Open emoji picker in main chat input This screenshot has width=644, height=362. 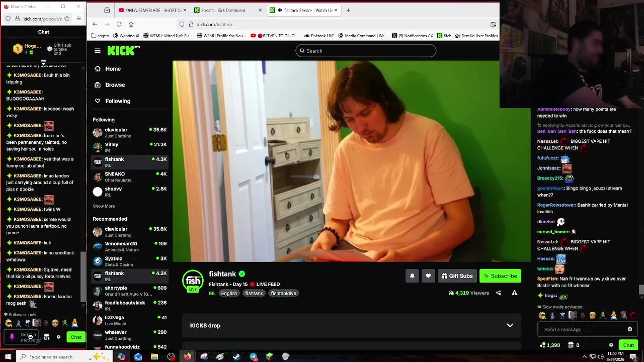630,329
